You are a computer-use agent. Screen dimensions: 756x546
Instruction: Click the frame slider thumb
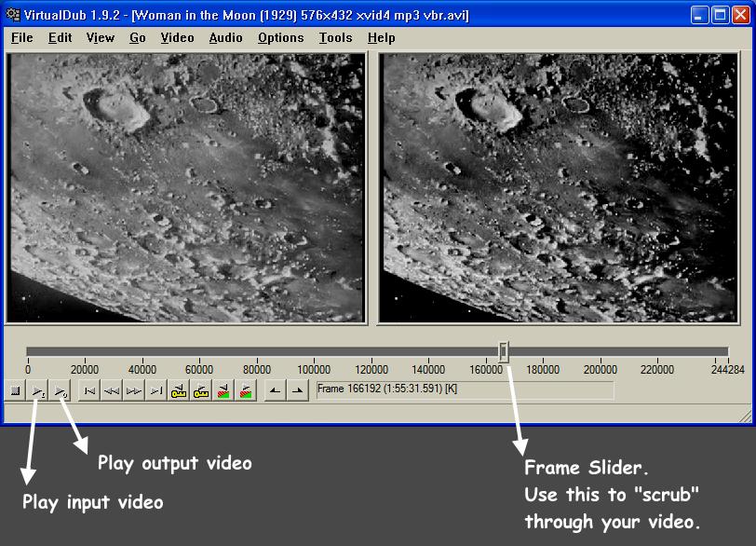pos(504,352)
